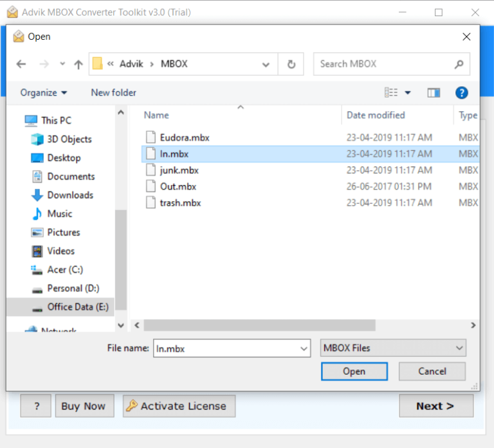
Task: Click the change view layout icon
Action: tap(391, 93)
